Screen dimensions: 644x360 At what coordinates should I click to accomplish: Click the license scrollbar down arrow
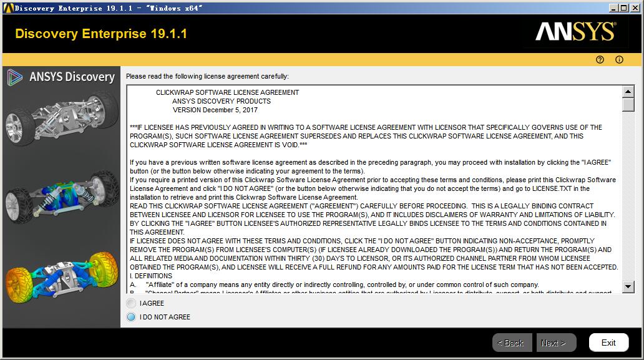(628, 286)
